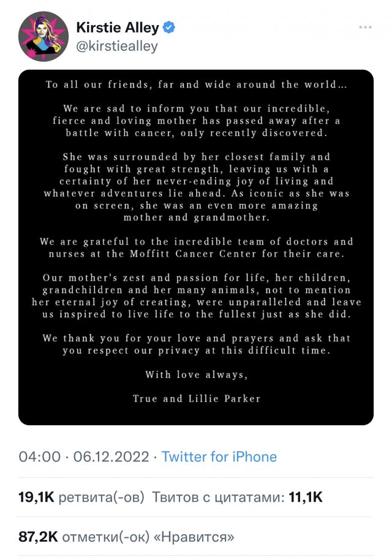Open the Твитов с цитатами quotes list
This screenshot has width=392, height=560.
pyautogui.click(x=218, y=497)
